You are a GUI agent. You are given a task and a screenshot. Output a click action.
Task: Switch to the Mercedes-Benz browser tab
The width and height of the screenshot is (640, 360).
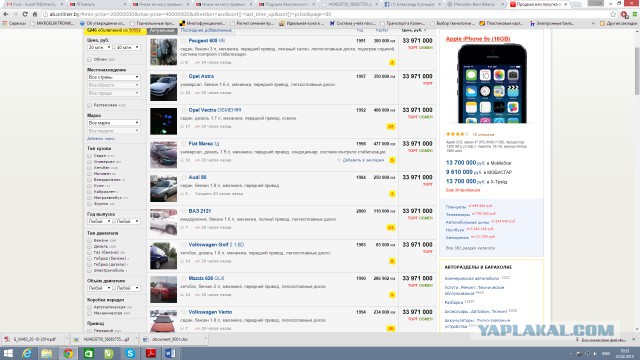[474, 4]
